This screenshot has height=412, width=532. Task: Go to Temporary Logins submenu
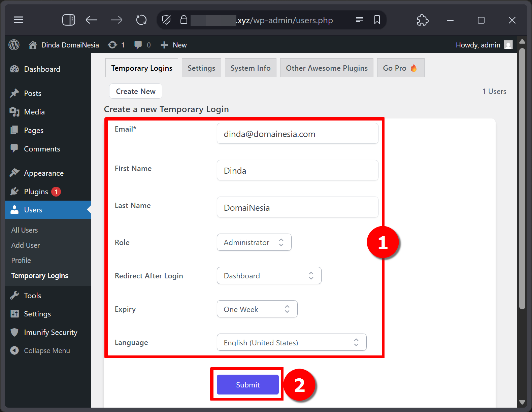[x=40, y=276]
